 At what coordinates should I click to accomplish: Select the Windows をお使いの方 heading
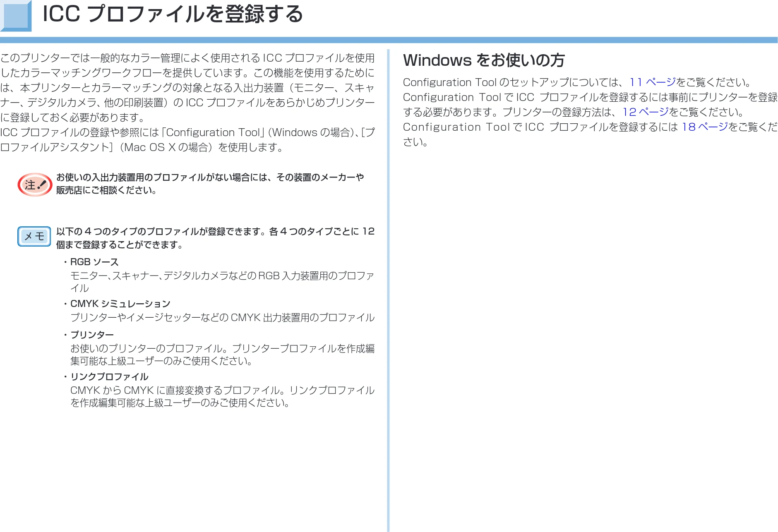pyautogui.click(x=484, y=60)
